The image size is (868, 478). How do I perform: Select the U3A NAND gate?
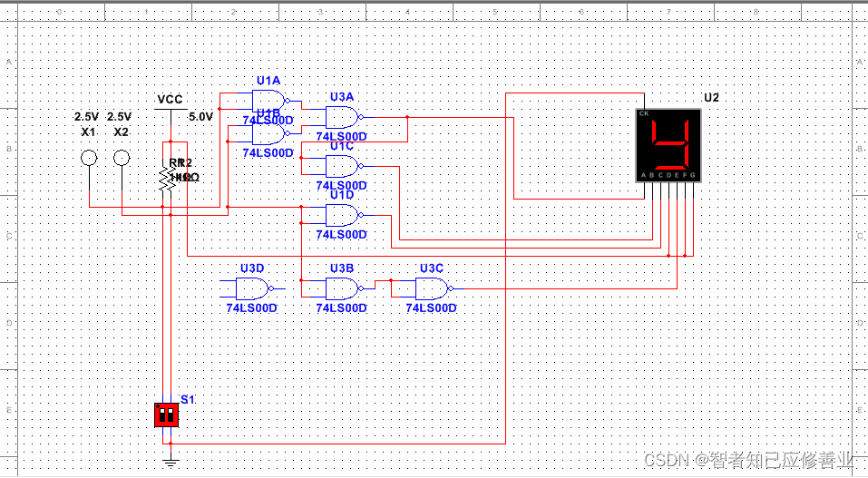coord(343,117)
